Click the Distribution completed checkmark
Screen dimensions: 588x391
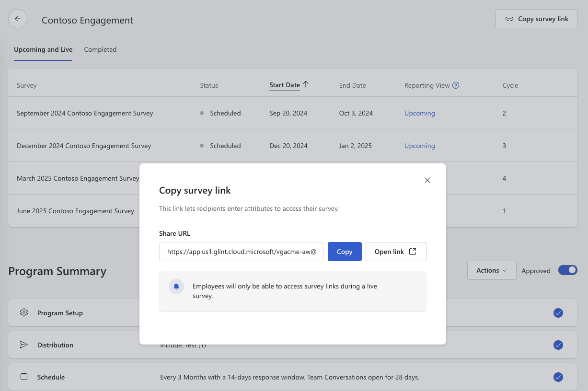pyautogui.click(x=558, y=345)
